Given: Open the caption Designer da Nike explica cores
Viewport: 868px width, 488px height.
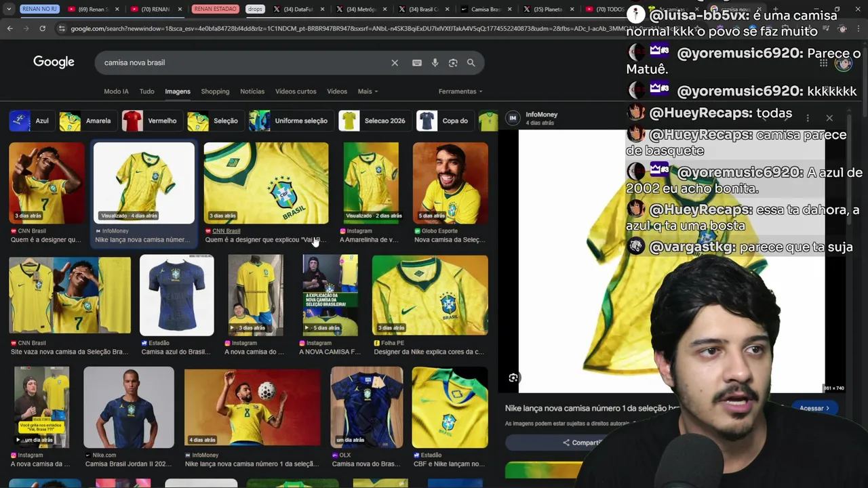Looking at the screenshot, I should (429, 352).
